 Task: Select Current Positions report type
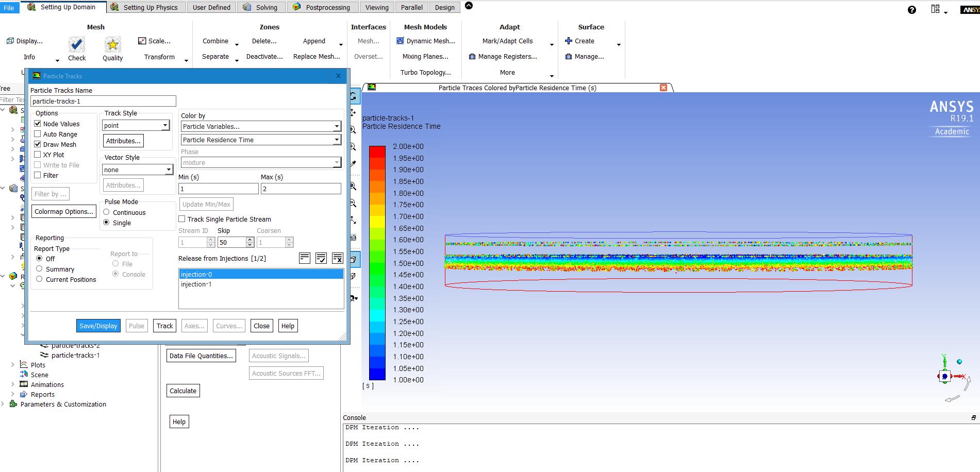click(39, 279)
